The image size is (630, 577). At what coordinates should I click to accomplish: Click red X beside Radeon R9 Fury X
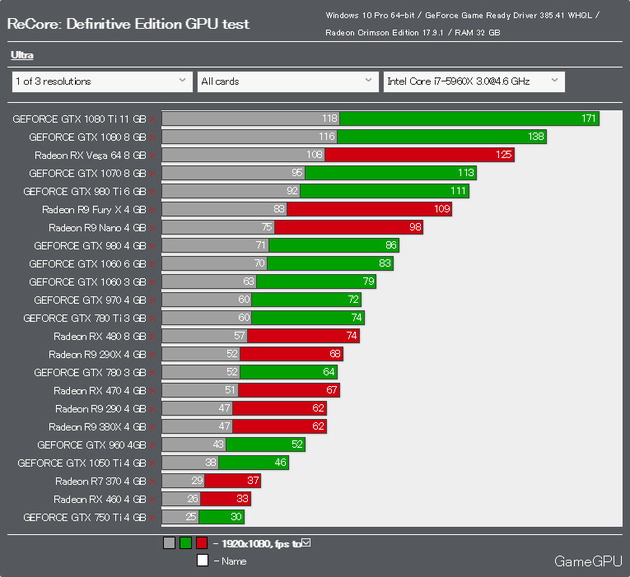point(152,210)
